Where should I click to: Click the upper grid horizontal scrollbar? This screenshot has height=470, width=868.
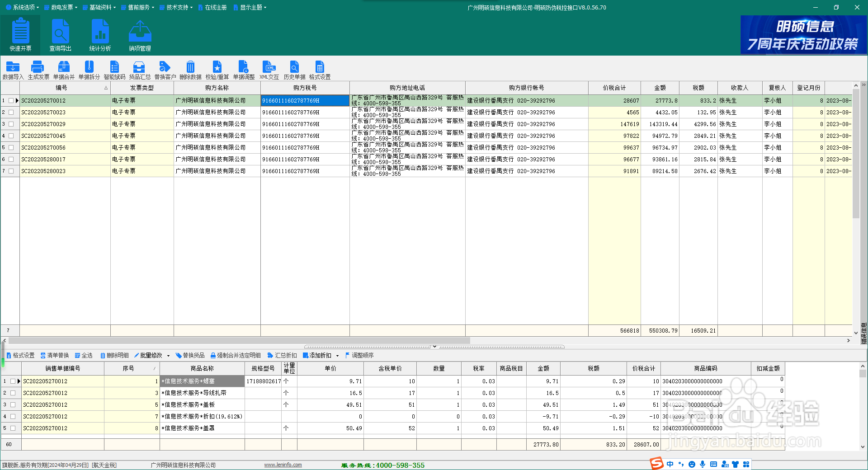tap(239, 340)
